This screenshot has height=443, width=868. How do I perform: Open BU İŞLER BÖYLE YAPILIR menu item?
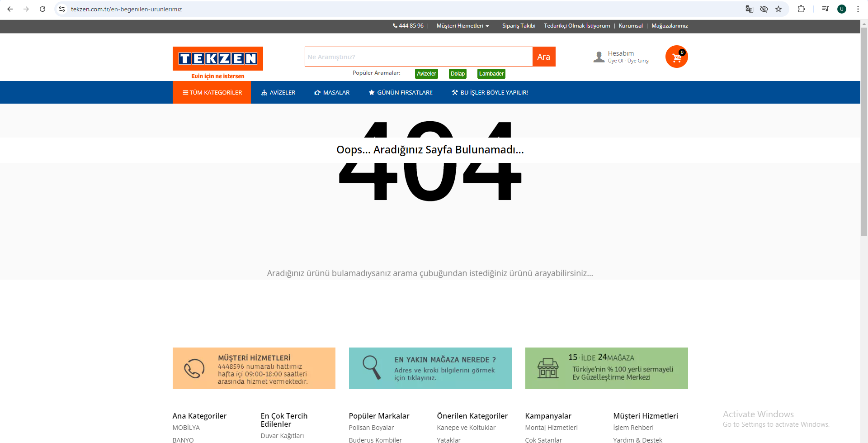(x=490, y=92)
